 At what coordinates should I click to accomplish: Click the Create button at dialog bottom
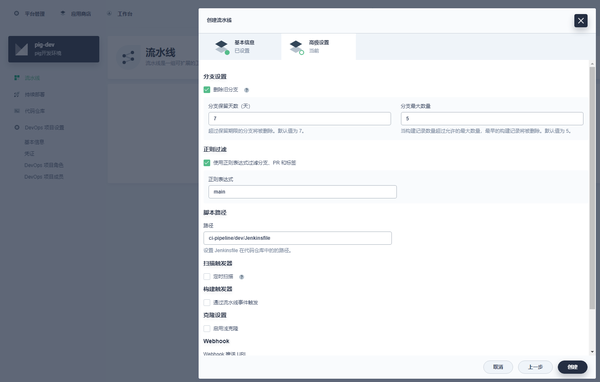pos(572,367)
